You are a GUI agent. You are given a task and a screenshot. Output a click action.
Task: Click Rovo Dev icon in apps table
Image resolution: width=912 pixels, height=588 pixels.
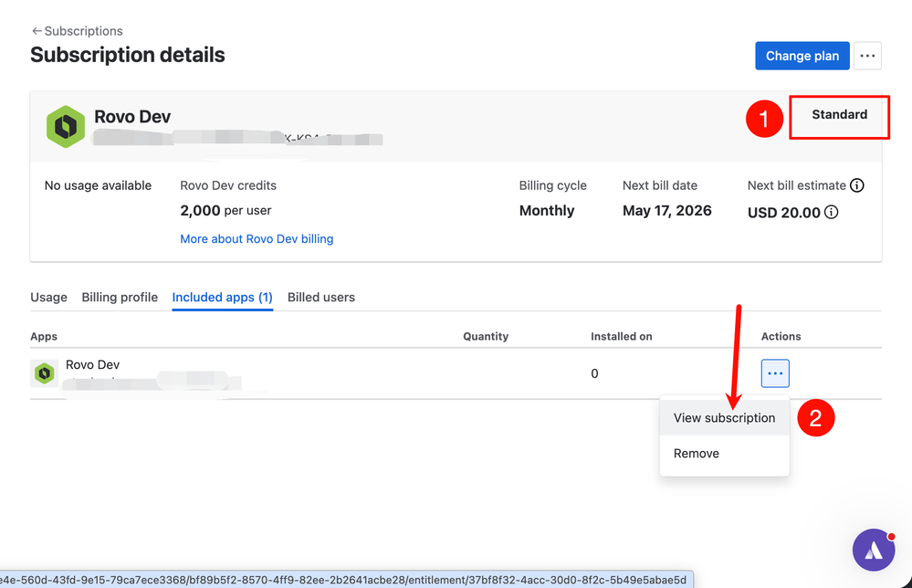pyautogui.click(x=44, y=373)
